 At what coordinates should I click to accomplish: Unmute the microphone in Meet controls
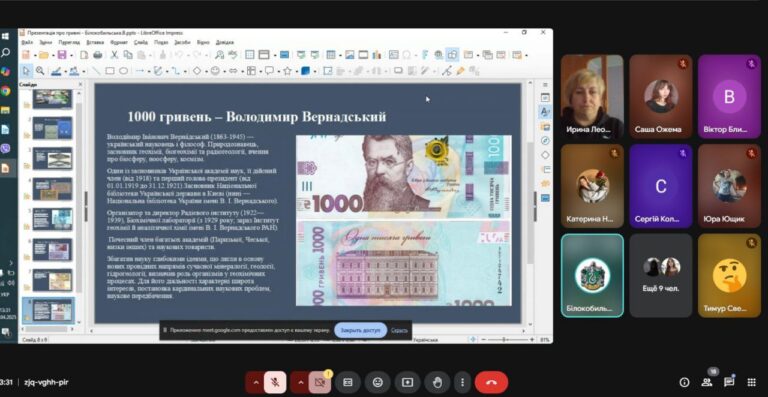pyautogui.click(x=275, y=382)
